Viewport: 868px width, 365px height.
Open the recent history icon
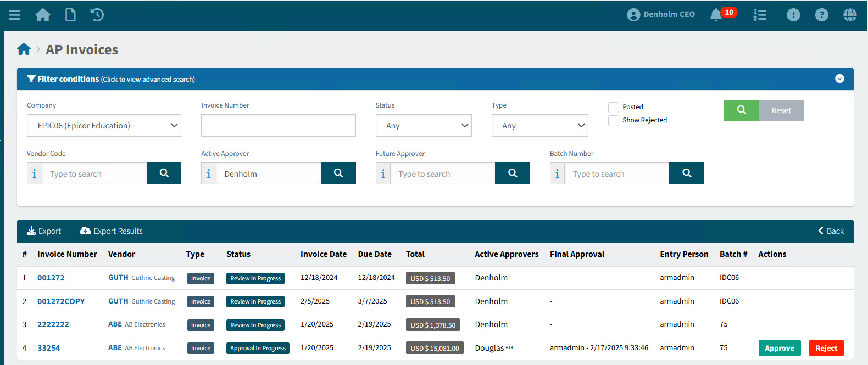97,15
